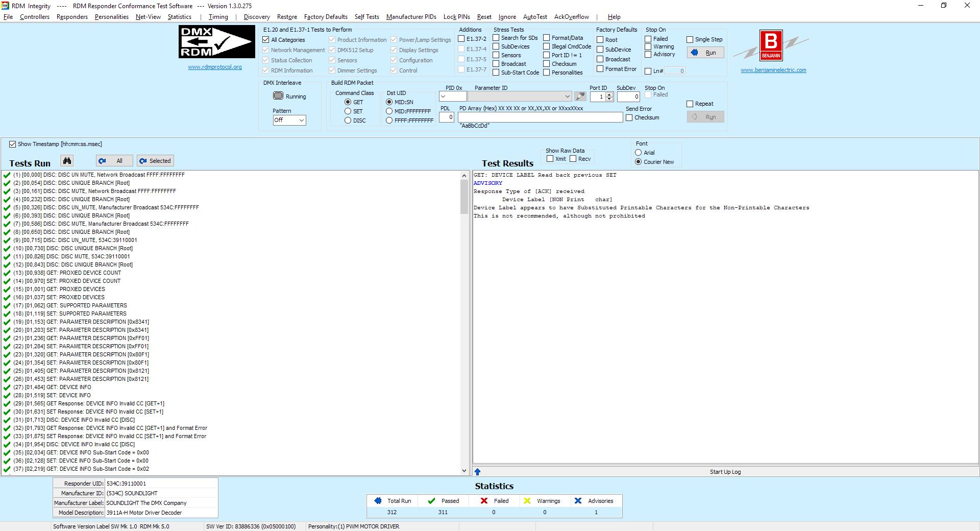Click the green check icon of test 1
The width and height of the screenshot is (980, 531).
click(x=7, y=175)
